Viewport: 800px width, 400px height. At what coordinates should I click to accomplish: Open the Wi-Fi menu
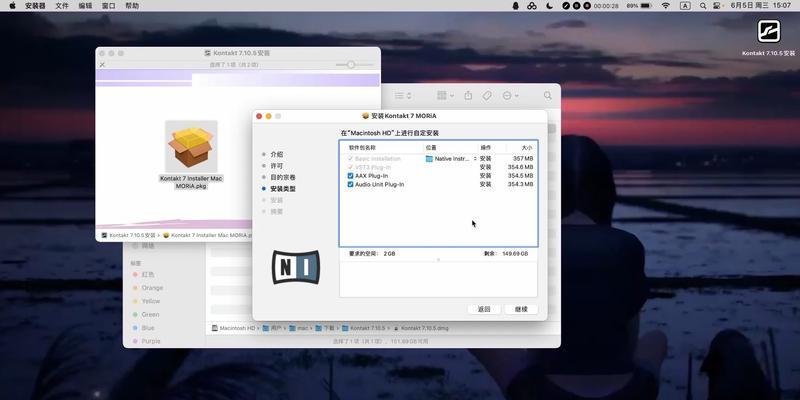tap(665, 6)
